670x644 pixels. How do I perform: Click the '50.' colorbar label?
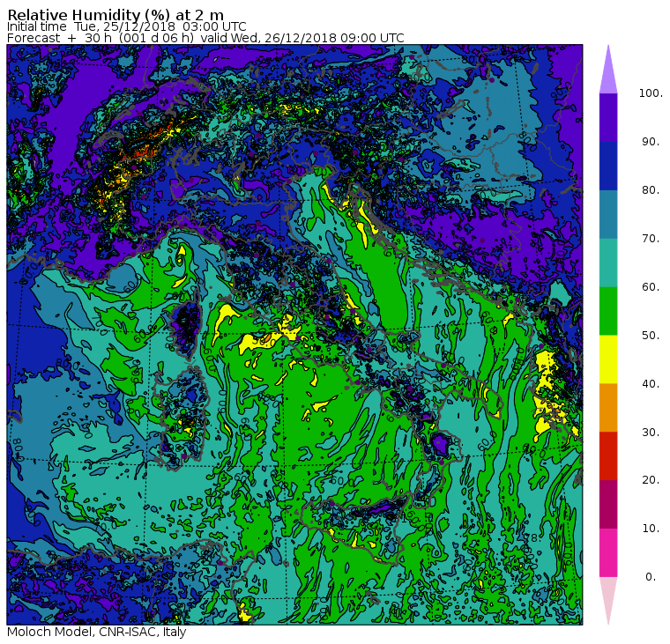click(x=651, y=336)
